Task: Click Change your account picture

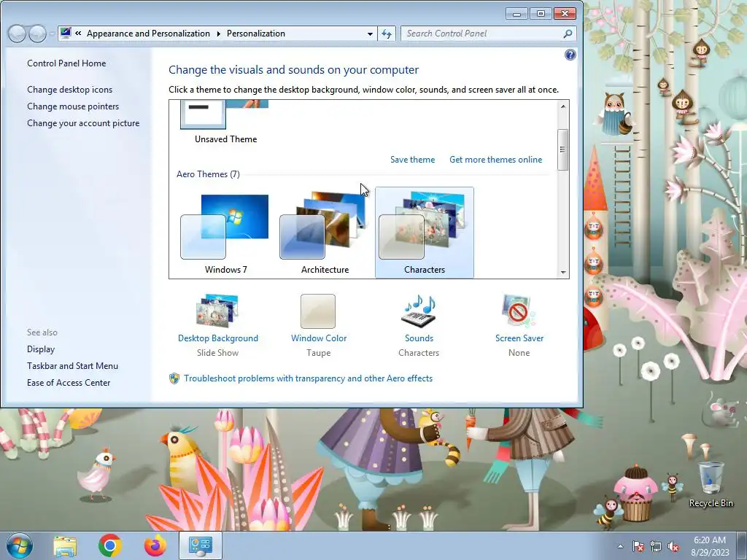Action: 83,122
